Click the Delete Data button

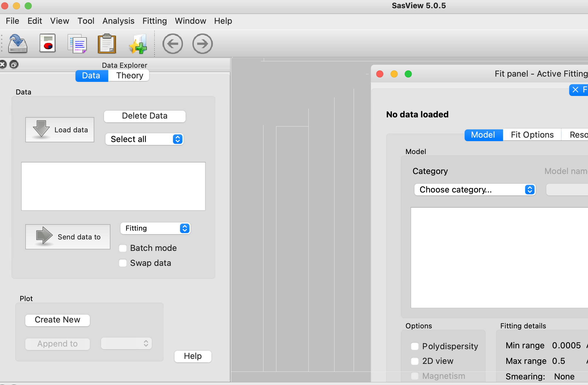point(145,116)
